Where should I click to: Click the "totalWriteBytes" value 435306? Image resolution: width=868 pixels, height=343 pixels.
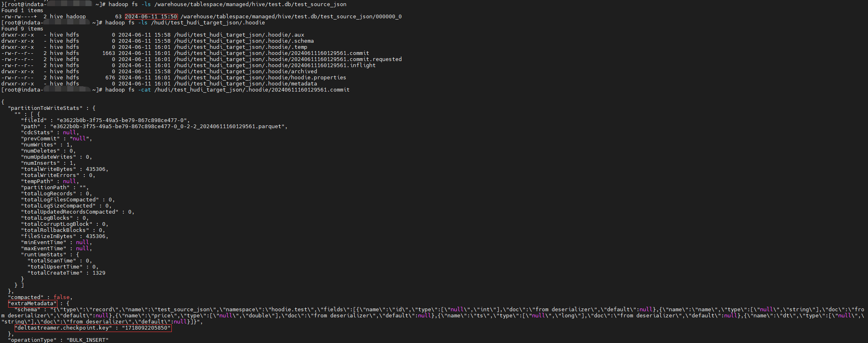tap(96, 169)
